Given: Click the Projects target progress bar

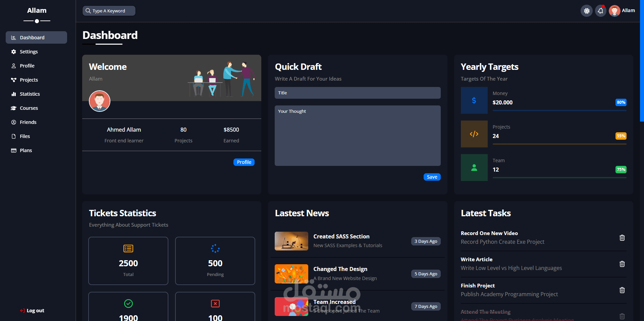Looking at the screenshot, I should tap(559, 144).
